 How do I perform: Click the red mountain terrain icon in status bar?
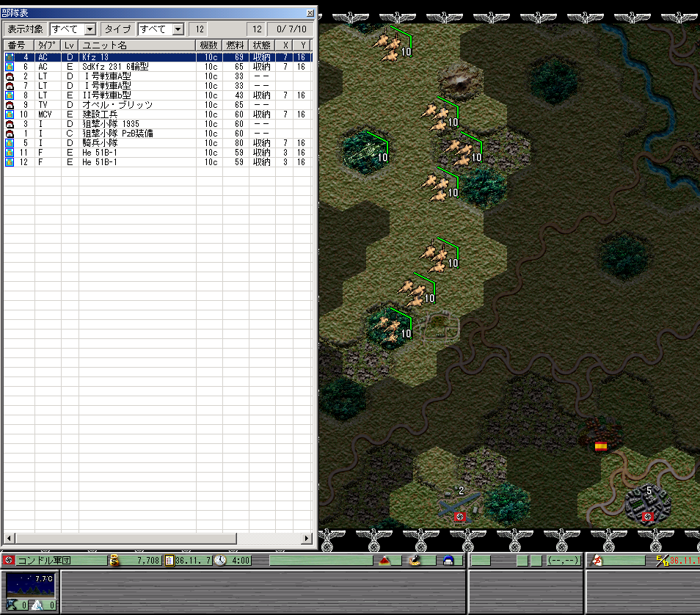[384, 560]
